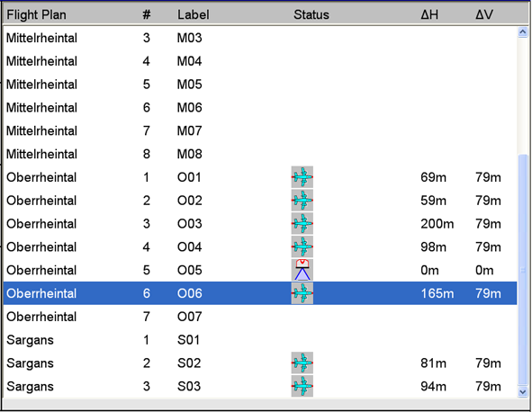
Task: Click the Status column header
Action: [x=311, y=15]
